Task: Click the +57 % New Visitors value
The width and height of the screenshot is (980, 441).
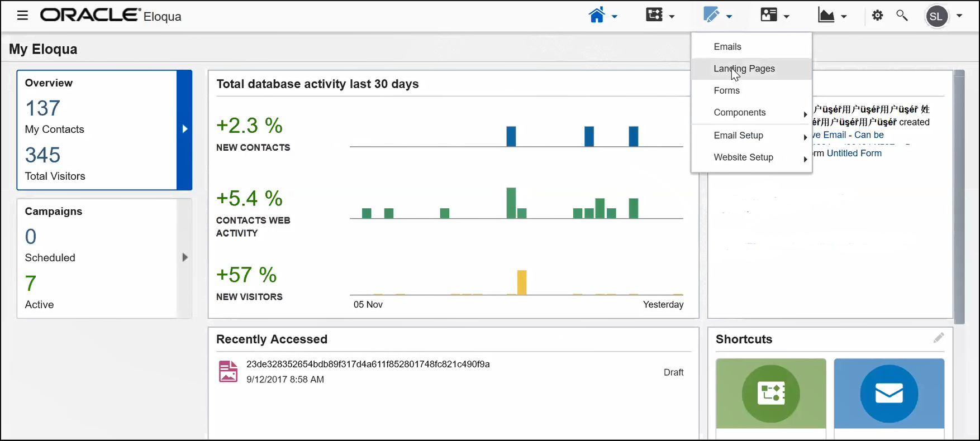Action: [x=246, y=275]
